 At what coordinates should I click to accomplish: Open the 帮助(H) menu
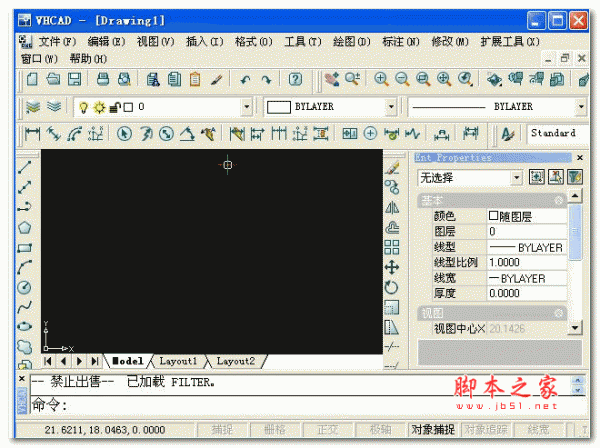88,59
